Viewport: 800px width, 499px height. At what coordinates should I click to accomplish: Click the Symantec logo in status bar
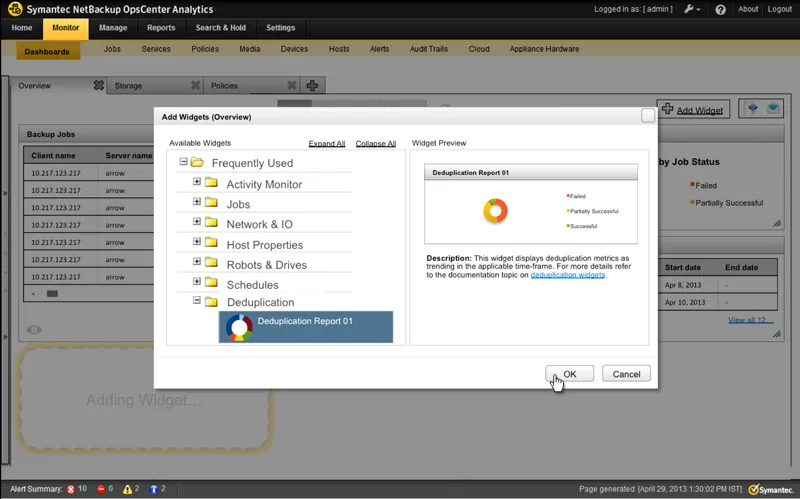coord(770,489)
